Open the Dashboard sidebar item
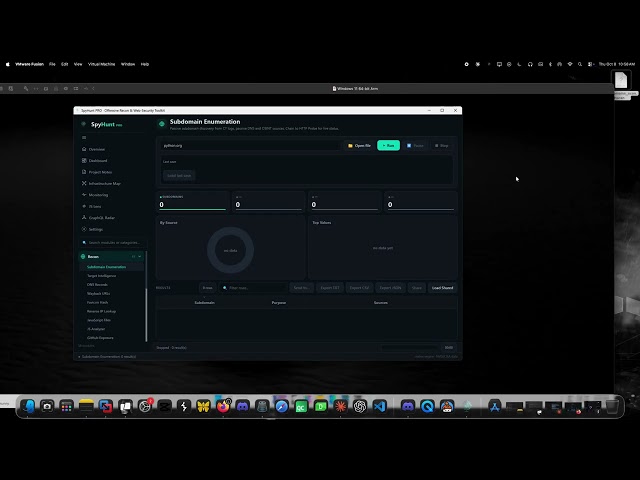Image resolution: width=640 pixels, height=480 pixels. point(98,161)
